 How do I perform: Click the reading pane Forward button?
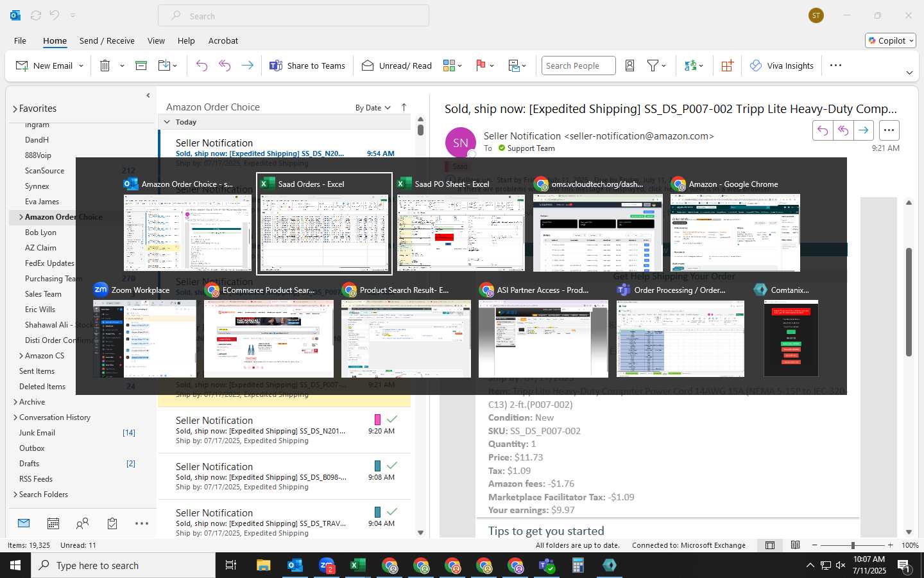point(864,130)
